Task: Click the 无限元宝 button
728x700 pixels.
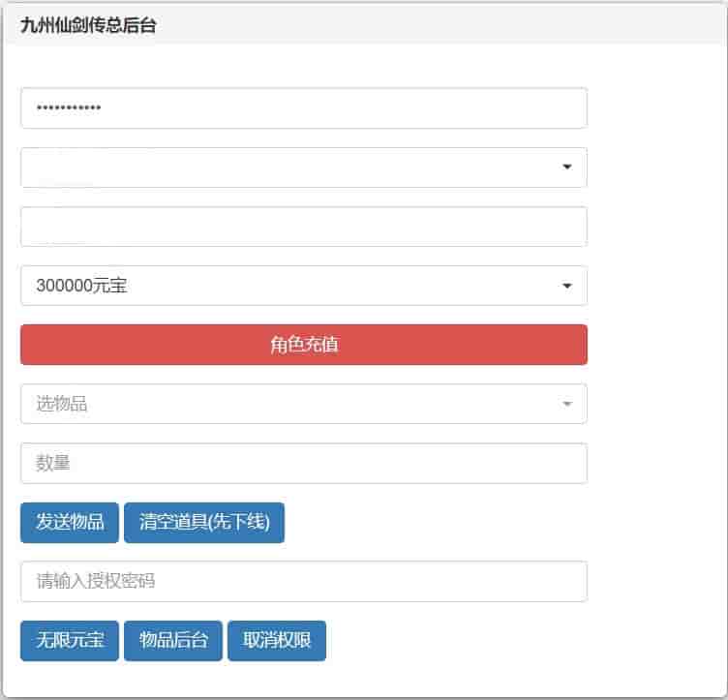Action: tap(70, 641)
